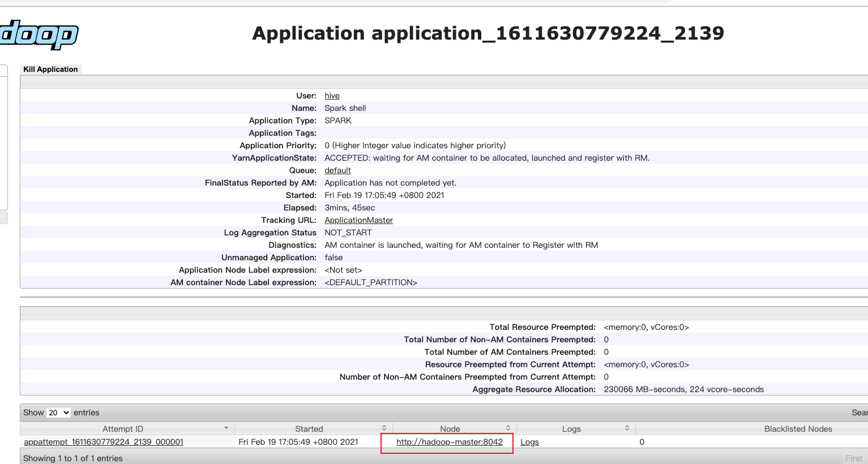Open the hive user link

332,96
